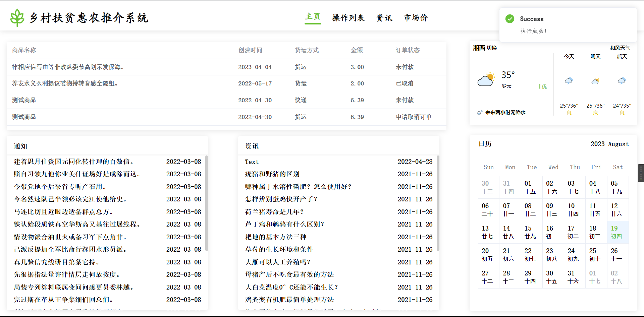Screen dimensions: 644x317
Task: Click the 创建时间 column header
Action: tap(250, 50)
